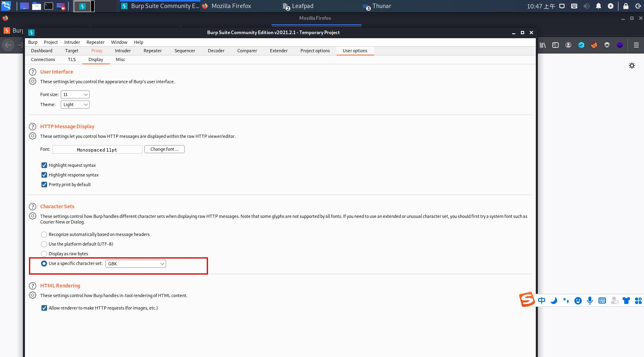The width and height of the screenshot is (644, 357).
Task: Click the HTTP Message Display options gear
Action: 33,136
